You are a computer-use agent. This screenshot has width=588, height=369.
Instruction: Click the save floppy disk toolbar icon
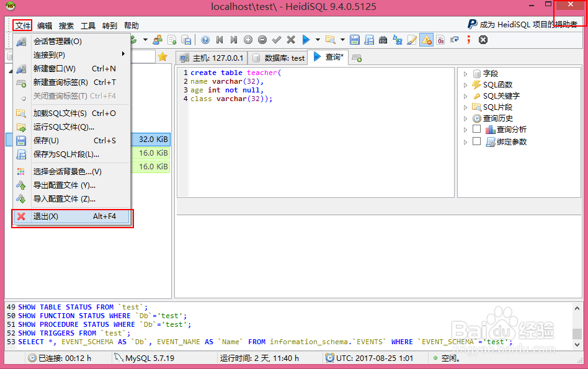355,40
